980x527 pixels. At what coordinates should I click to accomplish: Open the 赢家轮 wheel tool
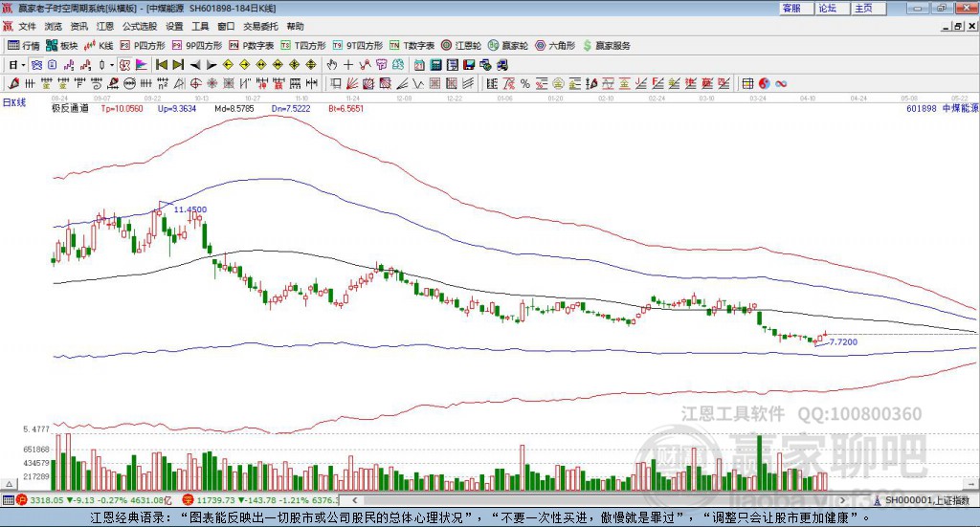pos(507,46)
